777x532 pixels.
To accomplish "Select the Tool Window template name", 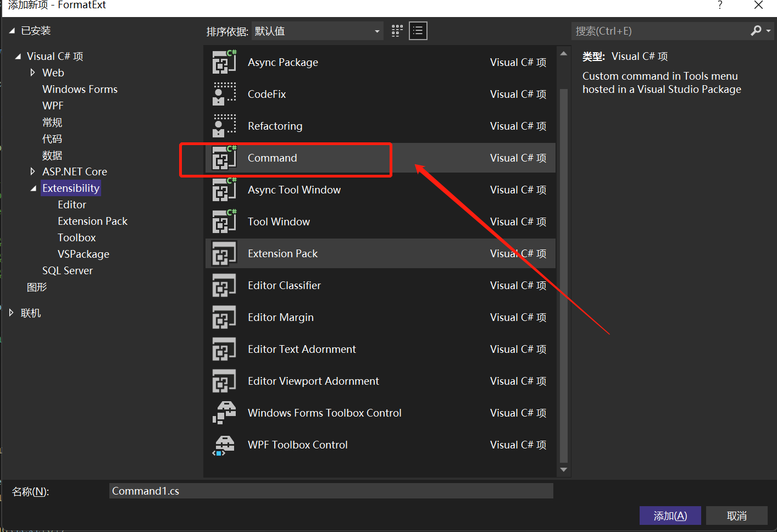I will 279,221.
